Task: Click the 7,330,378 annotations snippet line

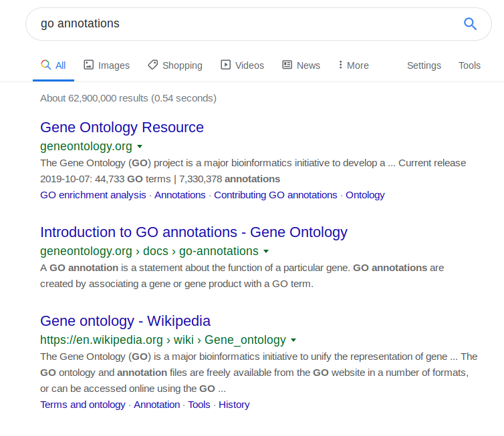Action: tap(160, 179)
